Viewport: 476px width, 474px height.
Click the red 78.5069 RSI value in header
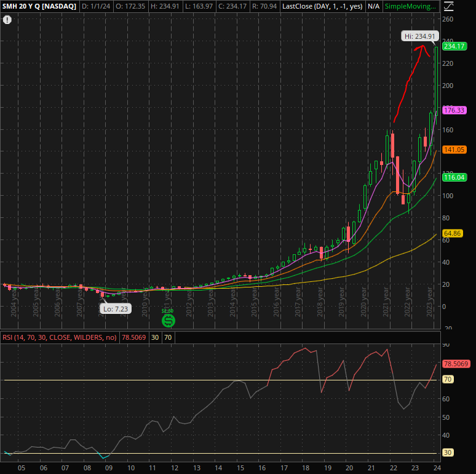pos(134,337)
